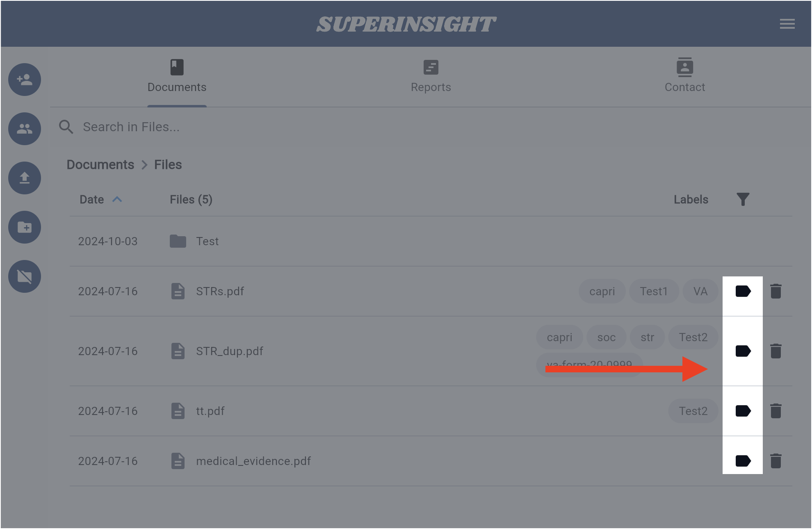Click the filter icon in Labels column

click(x=742, y=199)
